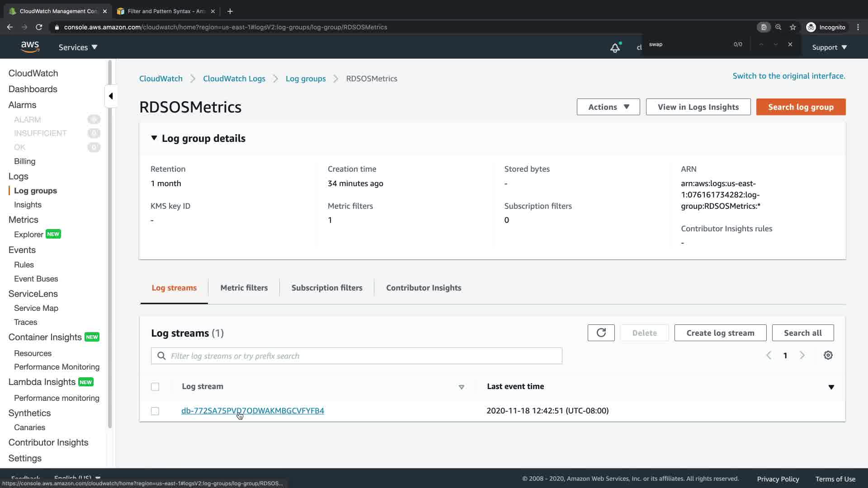This screenshot has height=488, width=868.
Task: Reload the browser page
Action: tap(39, 27)
